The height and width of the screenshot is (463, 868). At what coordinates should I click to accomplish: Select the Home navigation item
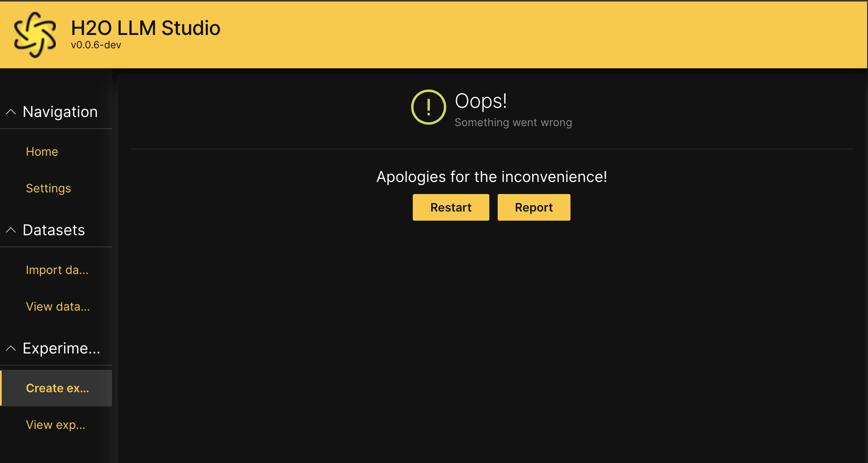tap(42, 152)
